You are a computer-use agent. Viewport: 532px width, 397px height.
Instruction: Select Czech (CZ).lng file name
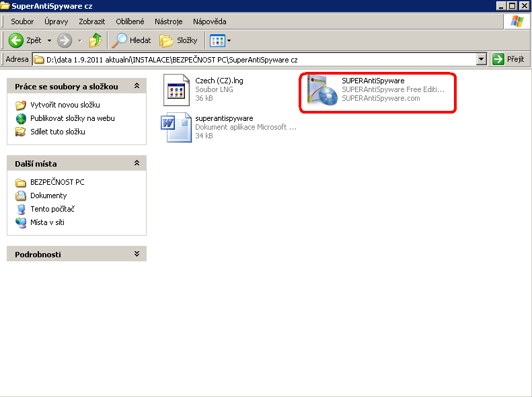pos(219,81)
